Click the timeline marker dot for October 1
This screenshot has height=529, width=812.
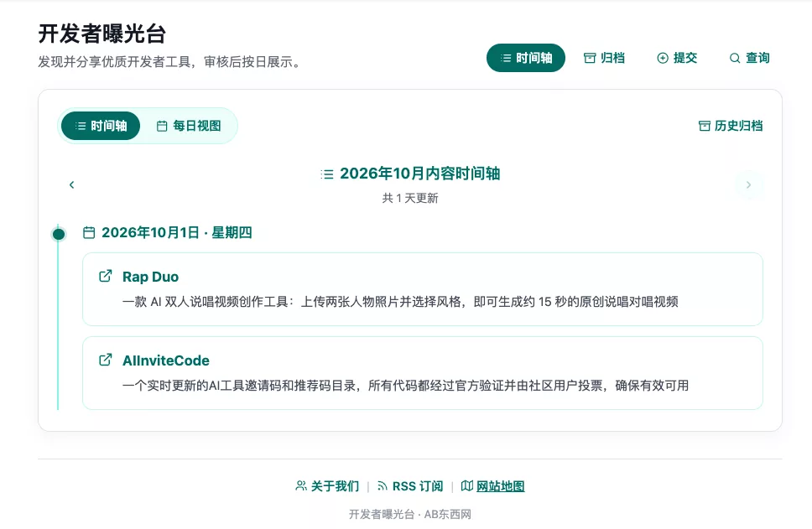(59, 234)
